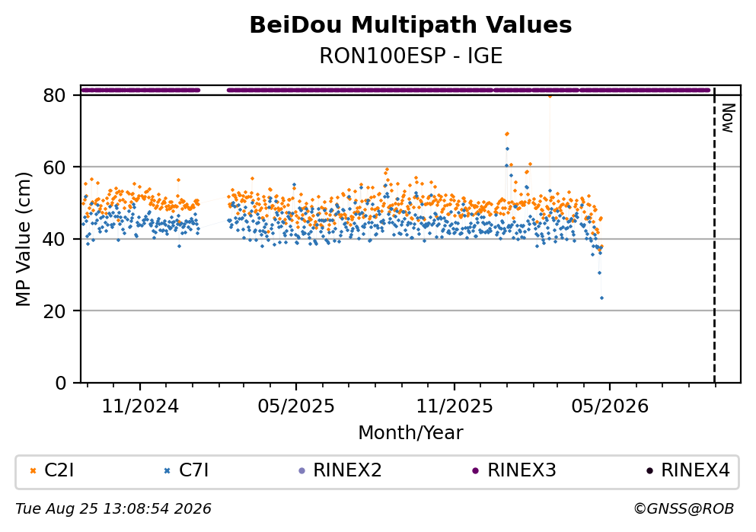
Task: Click the orange C2I outlier point at 80 cm
Action: (x=550, y=97)
